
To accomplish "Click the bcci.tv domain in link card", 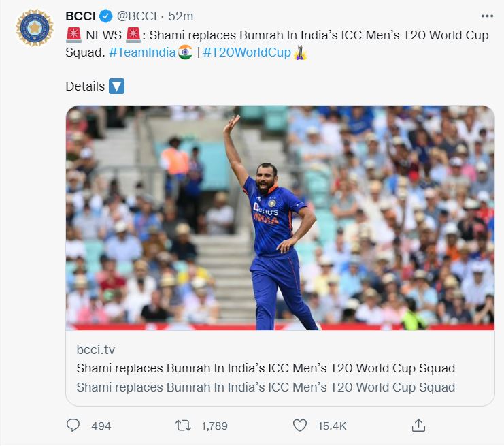I will (95, 350).
